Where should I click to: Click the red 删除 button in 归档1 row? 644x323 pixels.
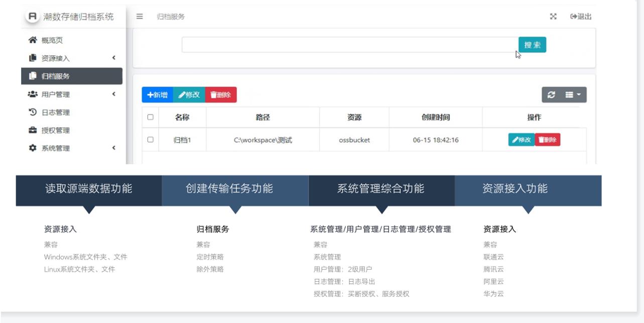(x=548, y=140)
